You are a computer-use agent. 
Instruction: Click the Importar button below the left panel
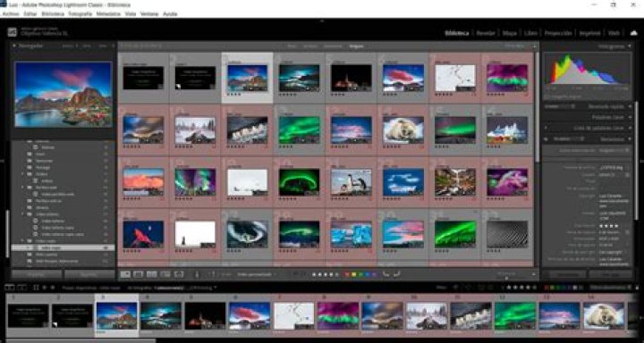tap(37, 274)
